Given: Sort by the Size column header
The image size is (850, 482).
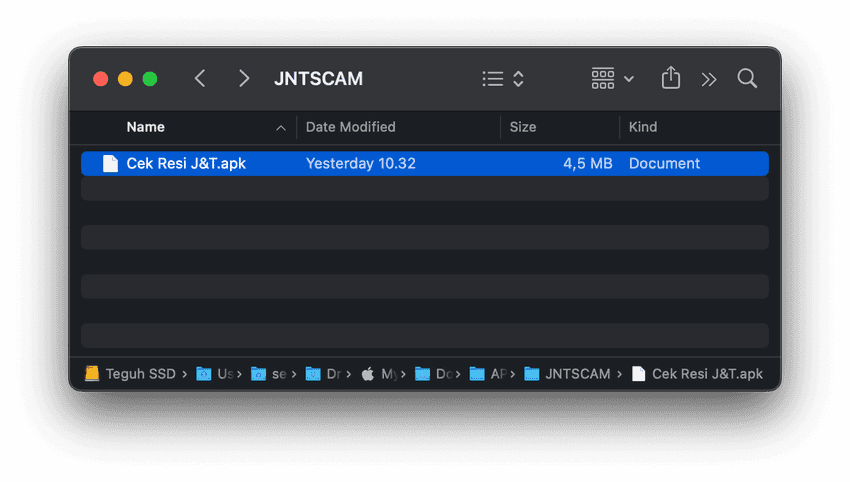Looking at the screenshot, I should tap(523, 127).
